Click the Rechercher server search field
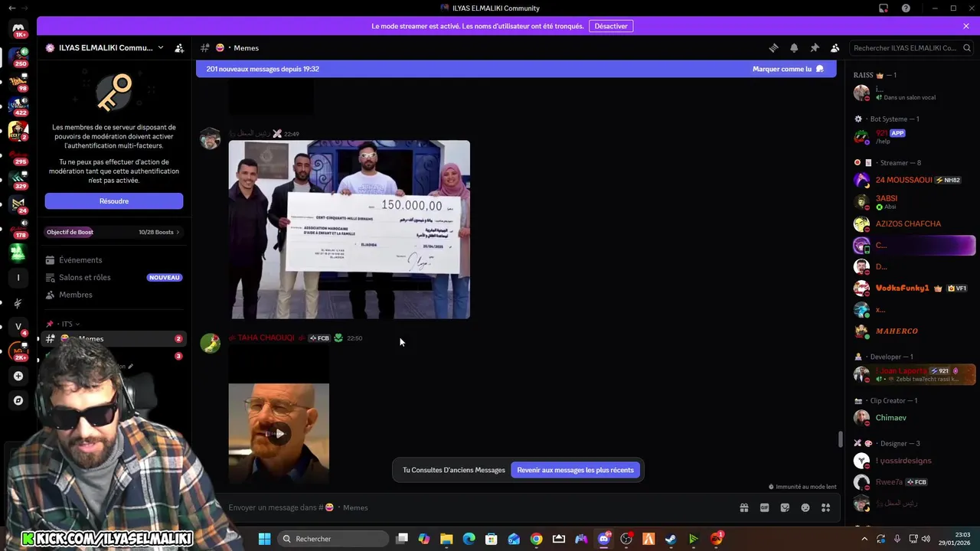 click(x=910, y=47)
